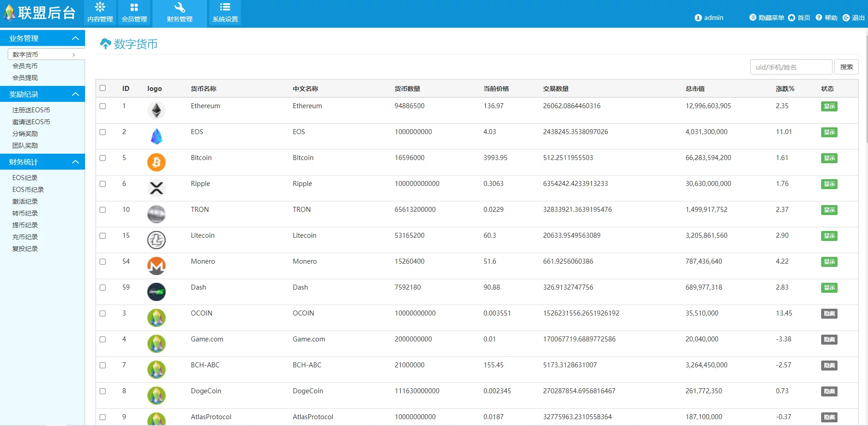Switch to the 财务管理 tab
This screenshot has height=426, width=868.
point(179,12)
